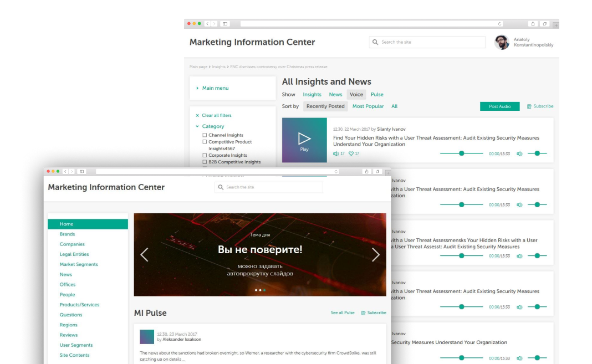
Task: Click the heart like icon on first post
Action: pos(351,153)
